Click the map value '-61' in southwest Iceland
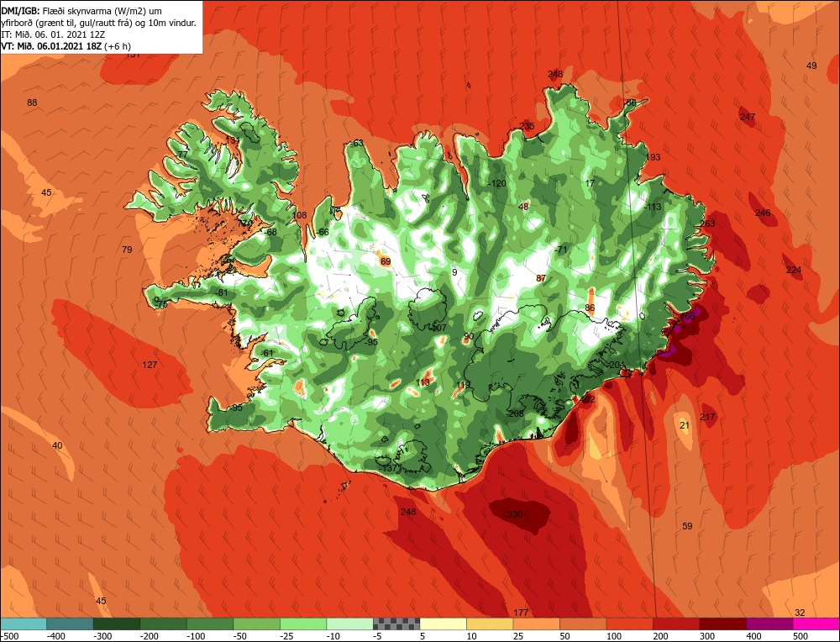Screen dimensions: 840x642 [267, 353]
